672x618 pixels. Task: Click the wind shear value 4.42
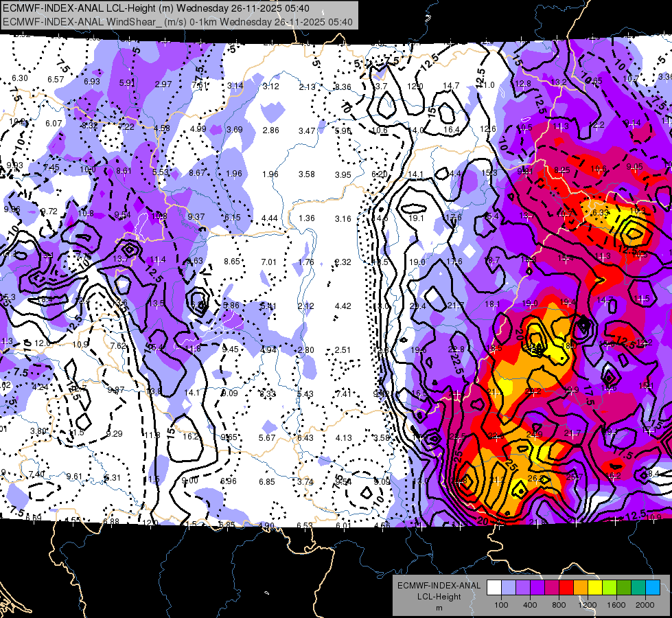pos(343,306)
